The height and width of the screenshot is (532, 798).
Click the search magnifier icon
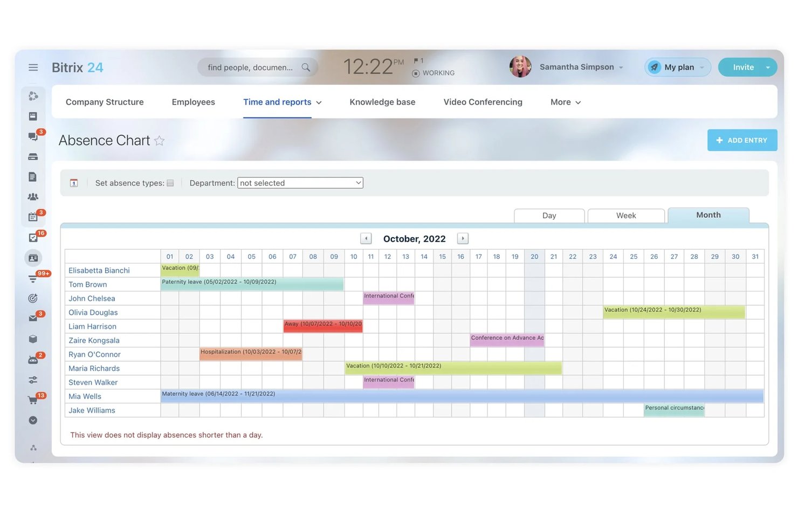(306, 67)
